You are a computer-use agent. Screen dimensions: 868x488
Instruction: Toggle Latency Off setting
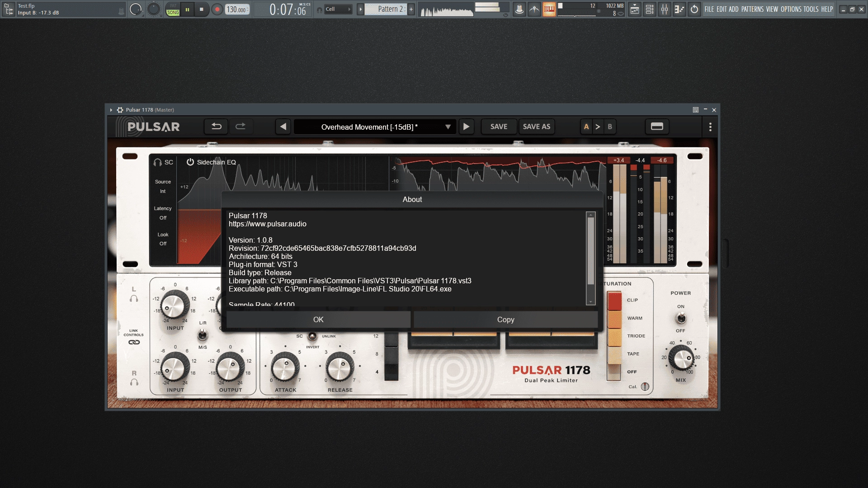click(163, 218)
